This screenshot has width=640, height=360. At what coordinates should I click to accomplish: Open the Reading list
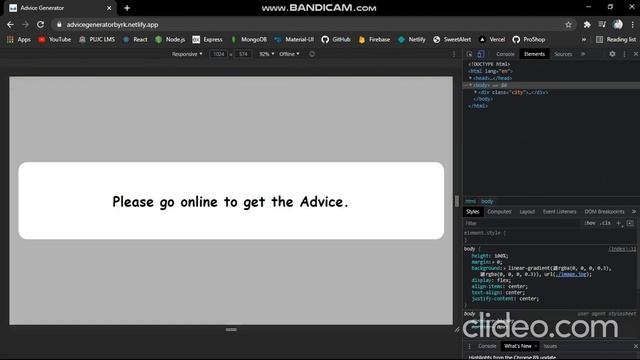point(616,40)
